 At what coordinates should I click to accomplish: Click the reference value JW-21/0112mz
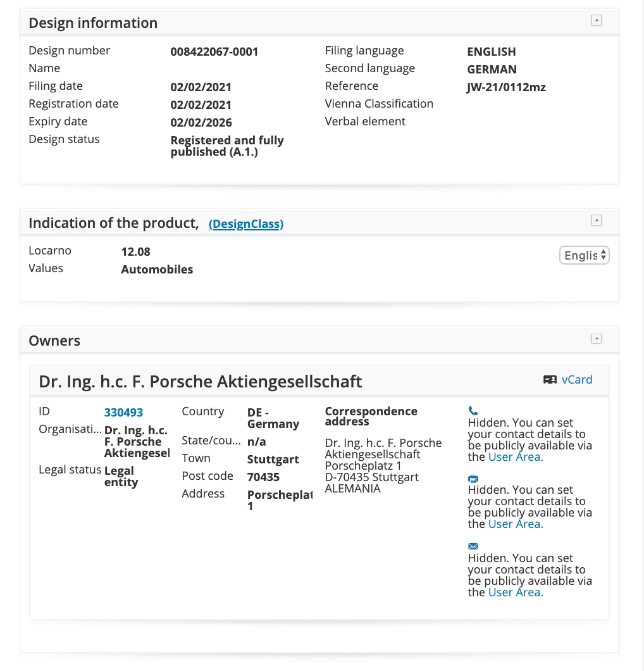tap(506, 87)
